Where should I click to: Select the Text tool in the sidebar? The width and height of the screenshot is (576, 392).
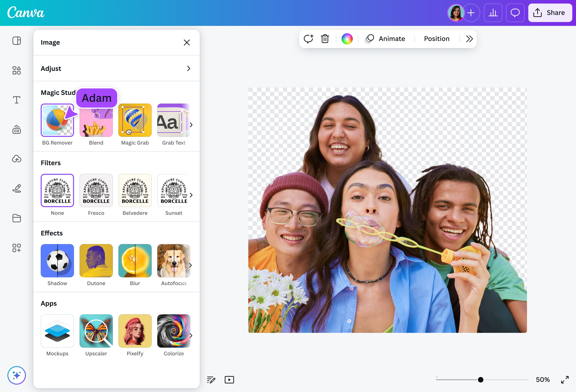pos(16,100)
